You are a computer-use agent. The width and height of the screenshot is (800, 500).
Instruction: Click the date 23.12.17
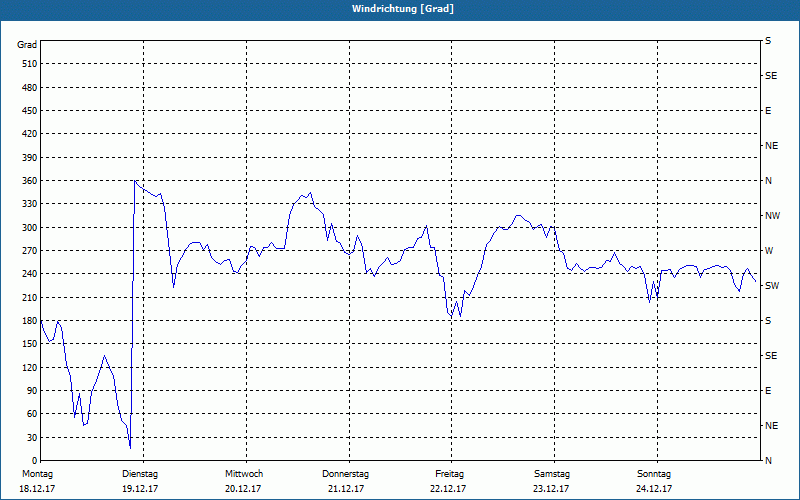coord(551,489)
